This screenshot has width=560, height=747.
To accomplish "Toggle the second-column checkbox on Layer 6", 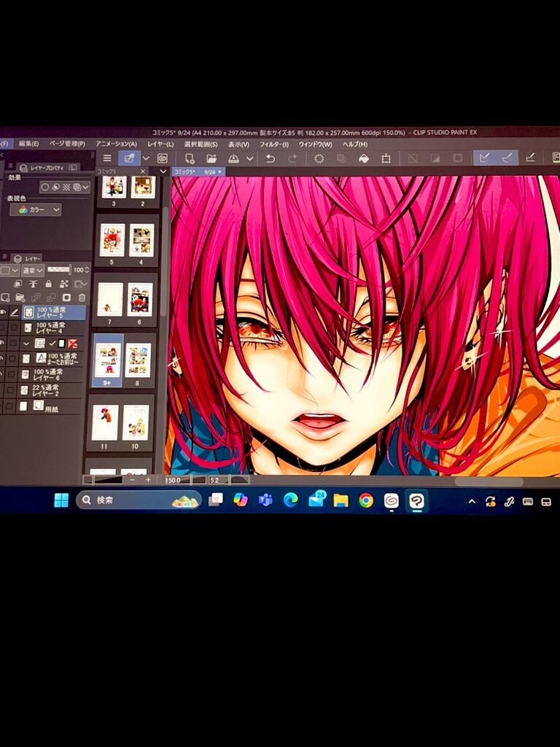I will click(x=11, y=374).
